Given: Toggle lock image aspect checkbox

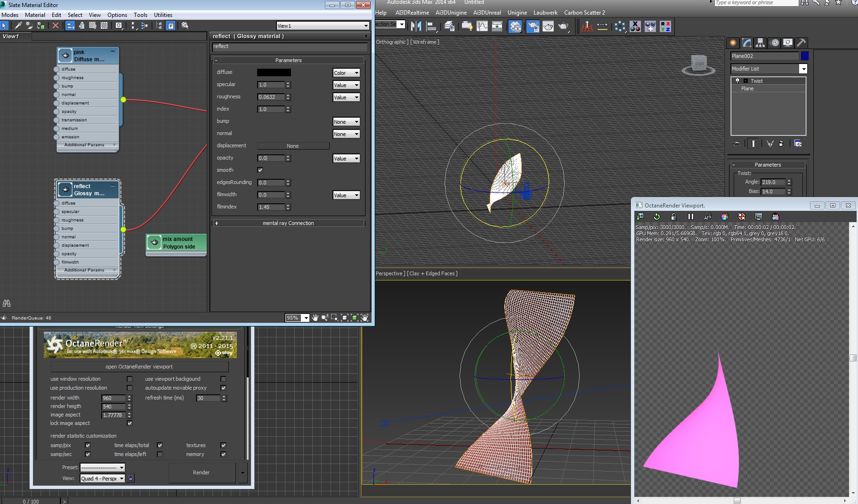Looking at the screenshot, I should pos(130,423).
